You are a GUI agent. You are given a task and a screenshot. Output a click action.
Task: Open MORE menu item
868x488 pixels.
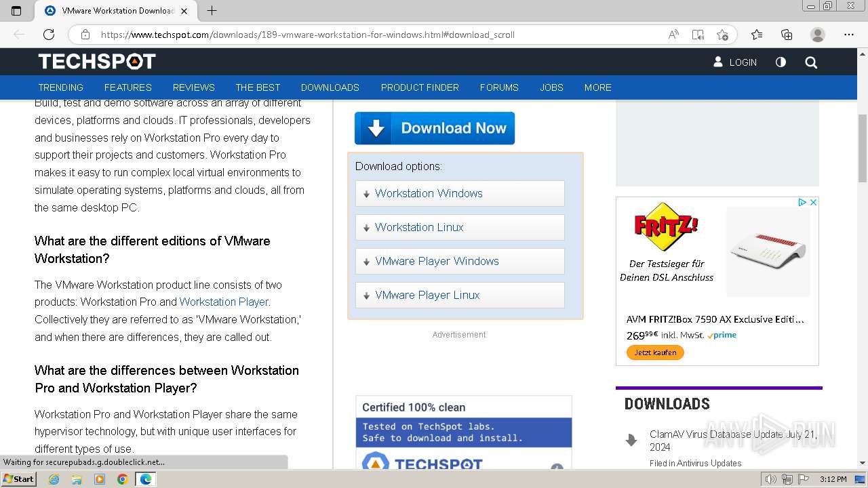click(x=598, y=87)
